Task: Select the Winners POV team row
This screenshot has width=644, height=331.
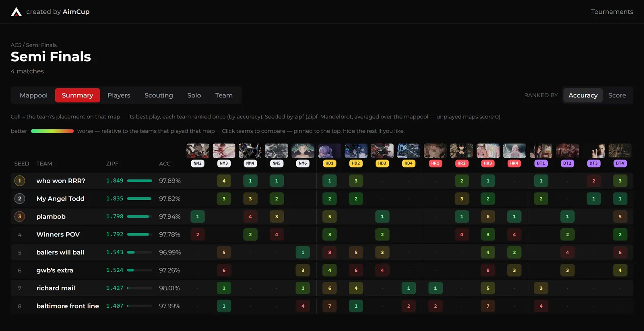Action: 322,234
